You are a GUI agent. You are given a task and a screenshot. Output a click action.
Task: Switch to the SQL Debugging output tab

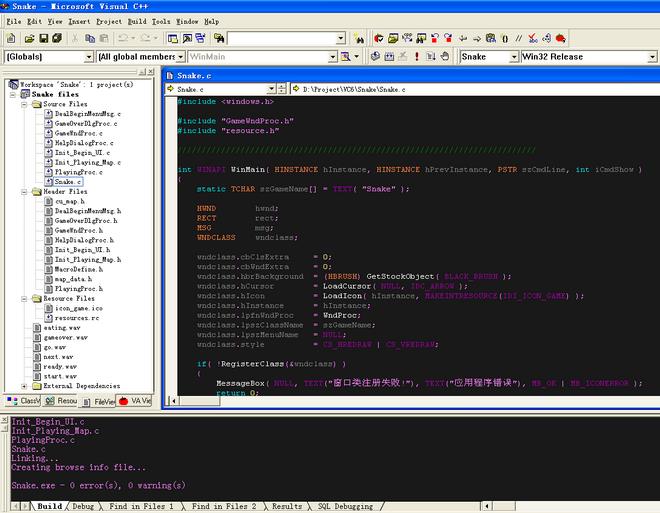pos(345,506)
